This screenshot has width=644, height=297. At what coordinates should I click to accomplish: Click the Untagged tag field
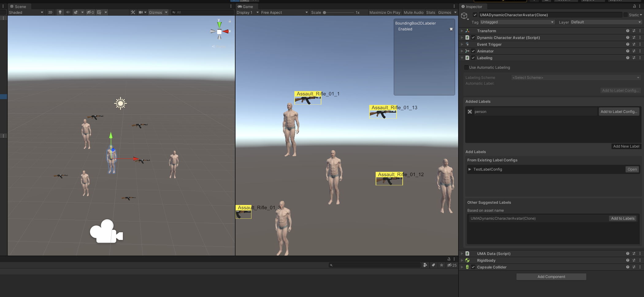pos(517,22)
